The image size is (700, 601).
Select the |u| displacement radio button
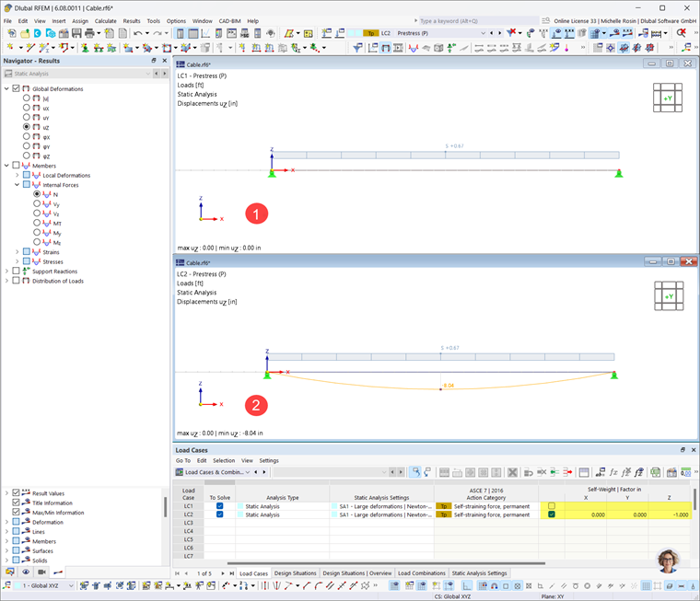(x=27, y=98)
